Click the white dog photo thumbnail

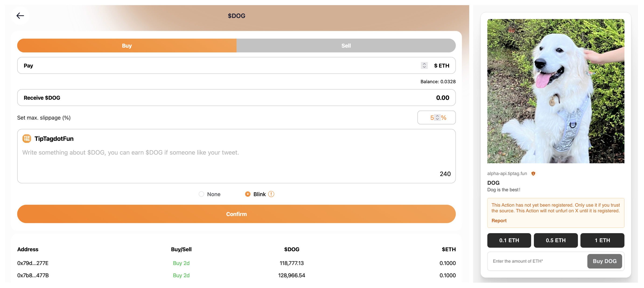[556, 91]
